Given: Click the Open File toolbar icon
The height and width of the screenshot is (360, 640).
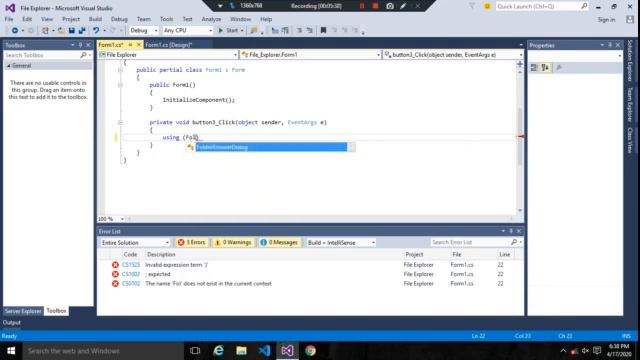Looking at the screenshot, I should tap(61, 31).
